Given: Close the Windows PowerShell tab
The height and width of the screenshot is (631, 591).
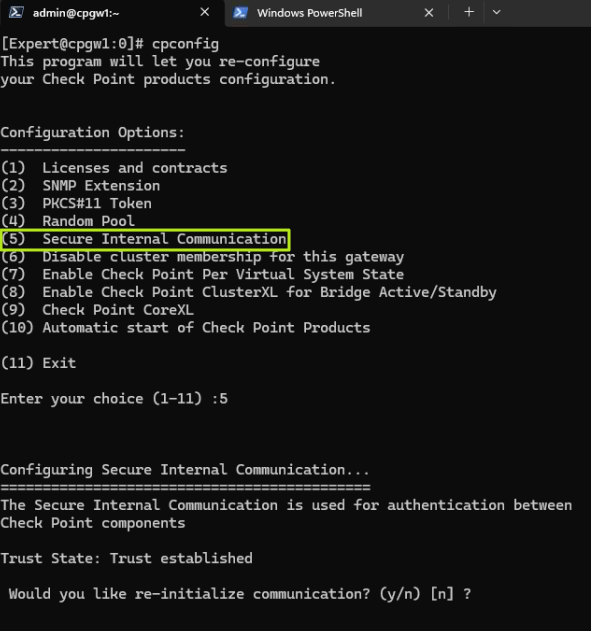Looking at the screenshot, I should click(429, 13).
